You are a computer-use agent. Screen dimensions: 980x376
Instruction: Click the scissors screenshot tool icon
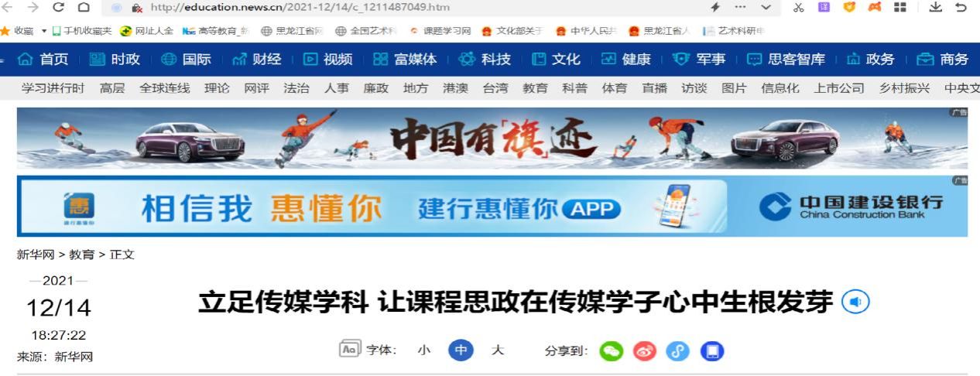[x=799, y=7]
